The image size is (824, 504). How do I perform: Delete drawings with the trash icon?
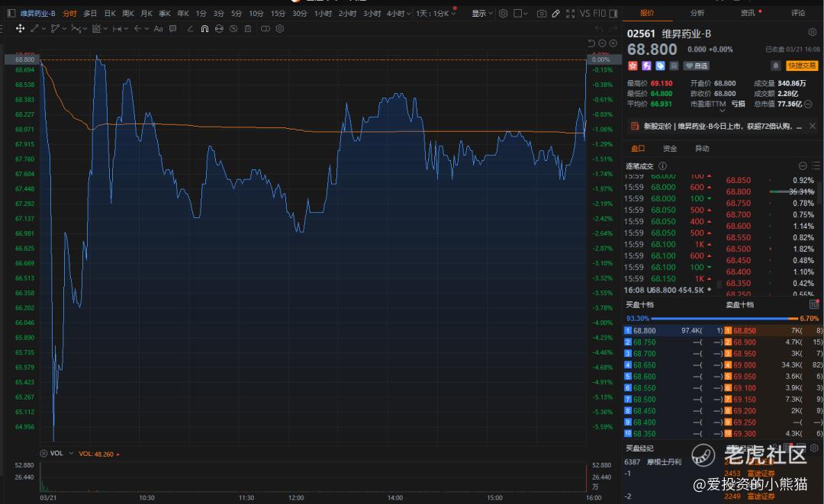248,29
